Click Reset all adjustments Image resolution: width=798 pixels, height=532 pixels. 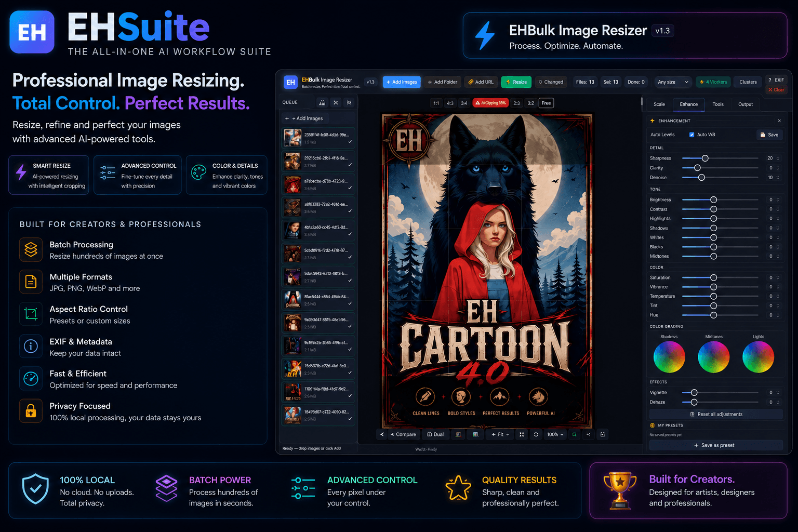716,414
